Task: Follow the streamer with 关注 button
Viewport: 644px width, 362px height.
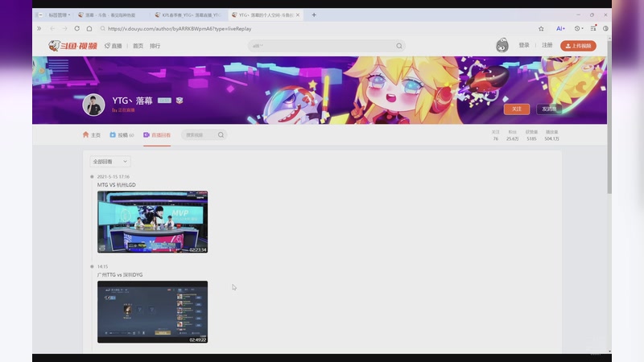Action: 517,109
